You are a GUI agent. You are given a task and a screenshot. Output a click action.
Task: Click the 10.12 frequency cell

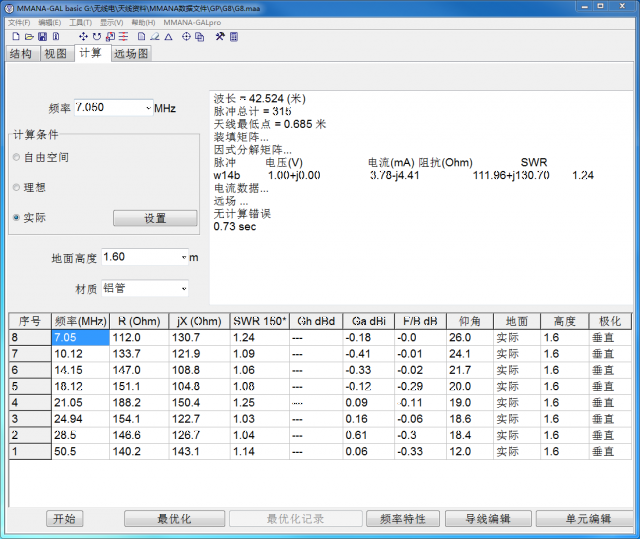pos(80,354)
